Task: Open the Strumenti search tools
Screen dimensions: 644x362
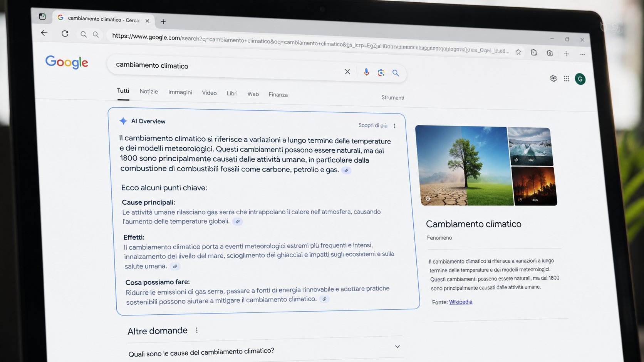Action: 393,98
